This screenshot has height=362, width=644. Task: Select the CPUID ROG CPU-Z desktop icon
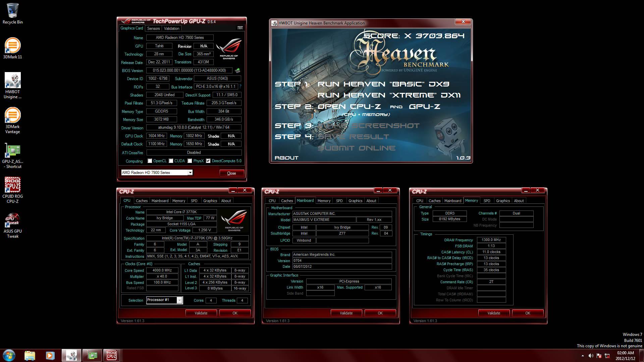click(x=12, y=190)
